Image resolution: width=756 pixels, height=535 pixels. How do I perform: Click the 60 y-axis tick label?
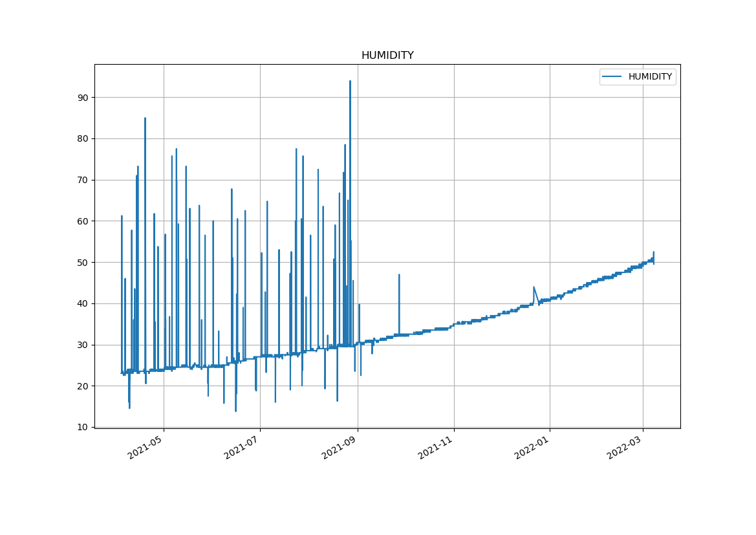coord(83,221)
